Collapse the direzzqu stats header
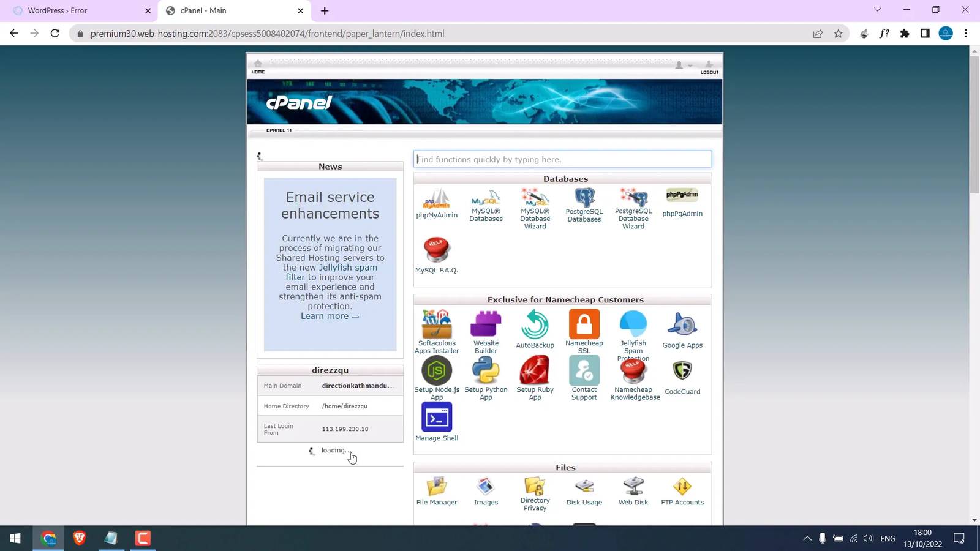The height and width of the screenshot is (551, 980). [330, 370]
